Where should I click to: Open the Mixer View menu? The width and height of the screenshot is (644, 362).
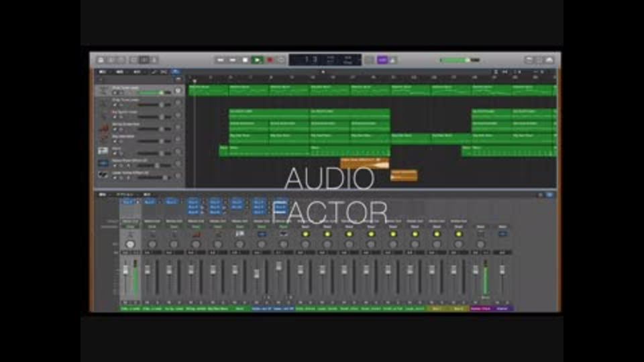147,194
